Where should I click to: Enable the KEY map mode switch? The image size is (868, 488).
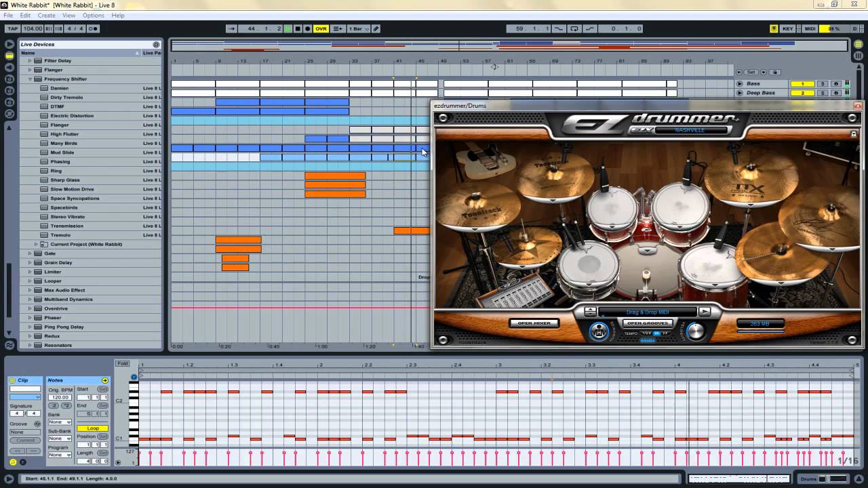pyautogui.click(x=788, y=28)
